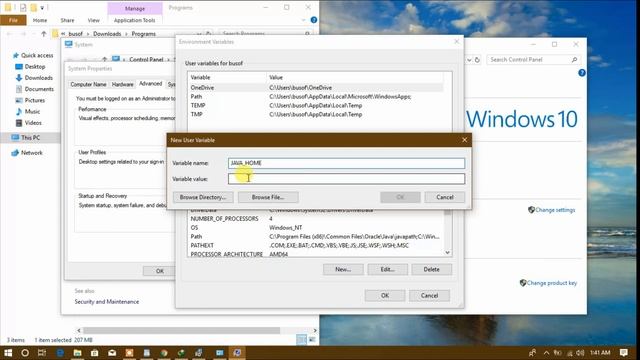The image size is (640, 360).
Task: Open Mail app from taskbar
Action: tap(112, 353)
